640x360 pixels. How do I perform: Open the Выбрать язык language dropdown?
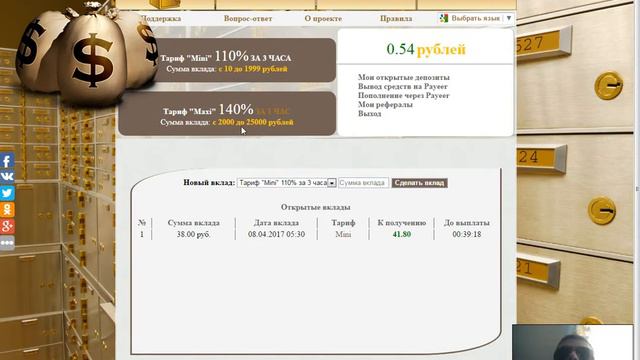476,18
